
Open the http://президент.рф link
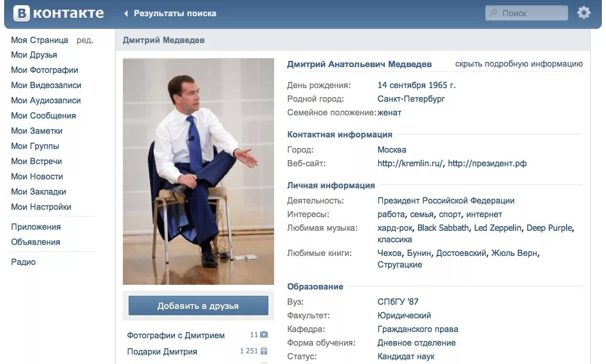pyautogui.click(x=487, y=163)
